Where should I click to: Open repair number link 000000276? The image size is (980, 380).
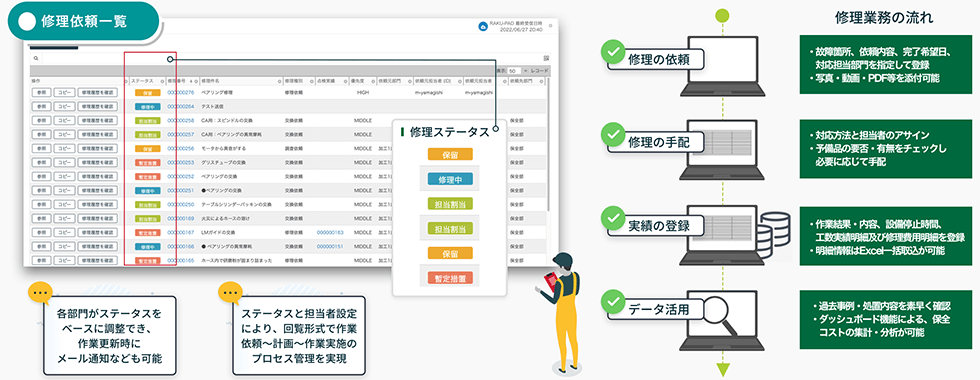[181, 92]
